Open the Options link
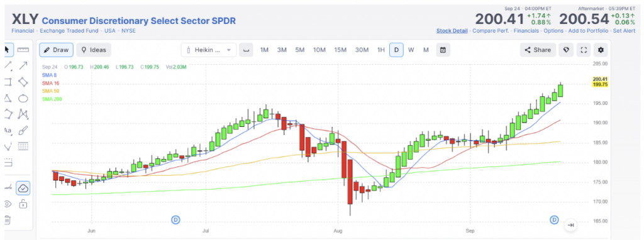This screenshot has height=240, width=644. 553,31
